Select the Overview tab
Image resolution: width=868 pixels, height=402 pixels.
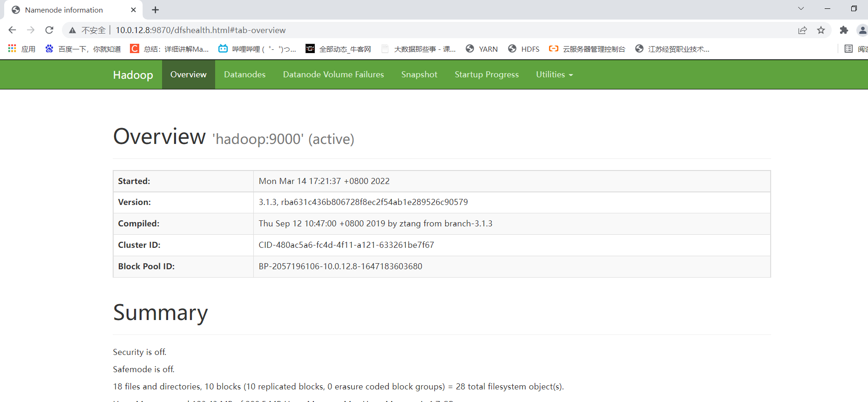point(188,75)
